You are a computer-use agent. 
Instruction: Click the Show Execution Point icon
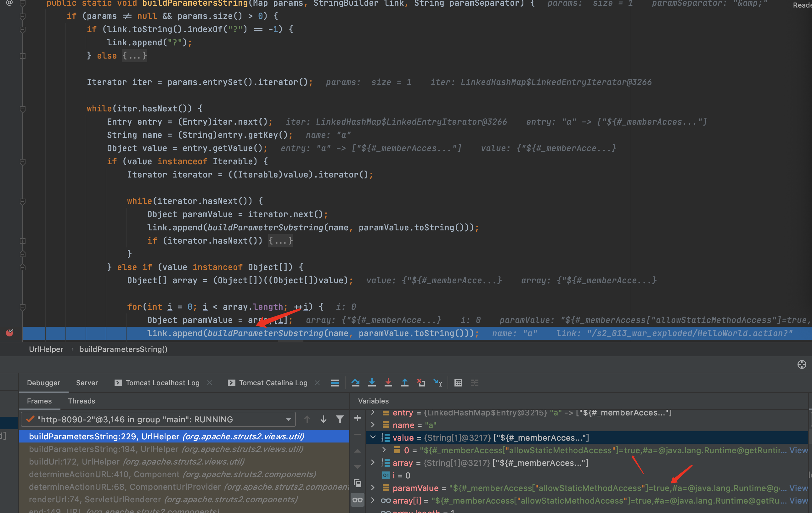(x=335, y=382)
